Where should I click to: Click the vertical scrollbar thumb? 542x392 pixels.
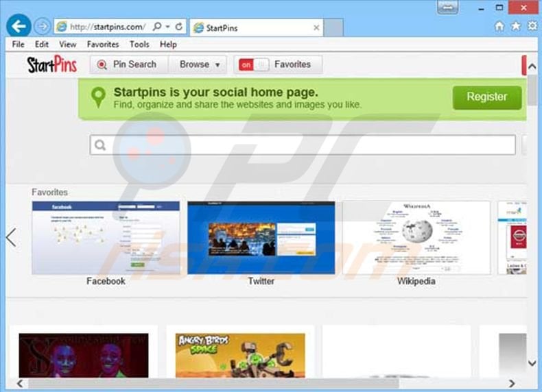click(532, 90)
